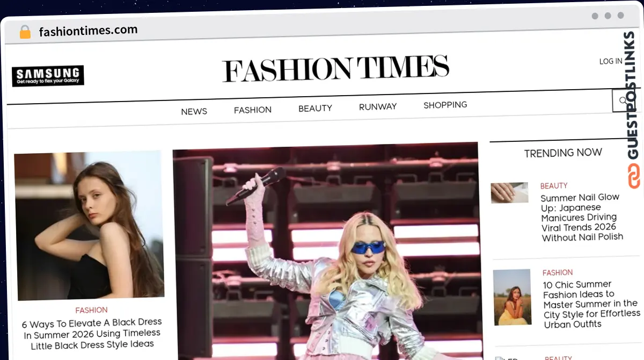Open the FASHION menu item

point(253,110)
